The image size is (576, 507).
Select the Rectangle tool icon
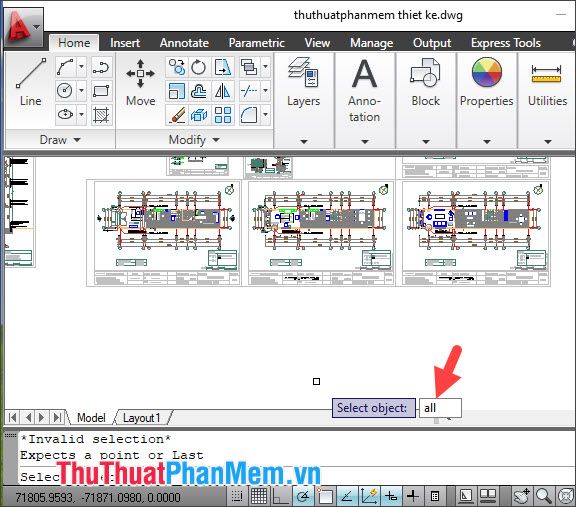[101, 91]
